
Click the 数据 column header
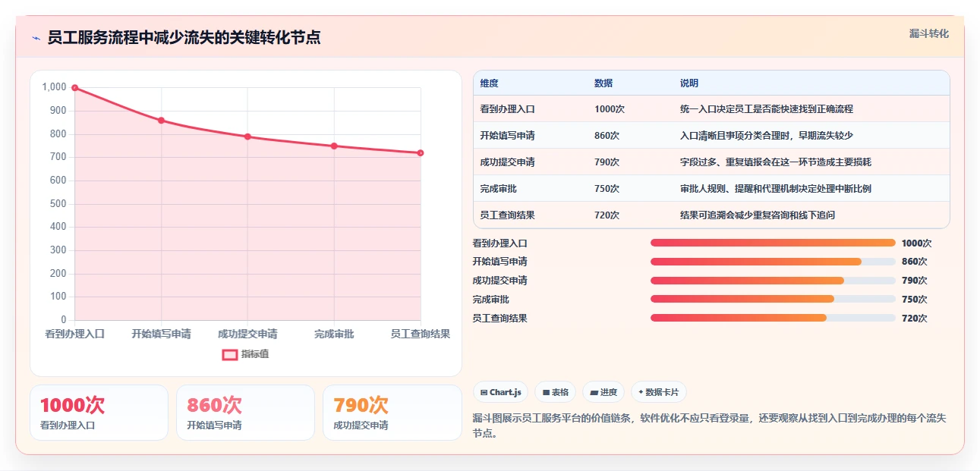click(x=603, y=83)
